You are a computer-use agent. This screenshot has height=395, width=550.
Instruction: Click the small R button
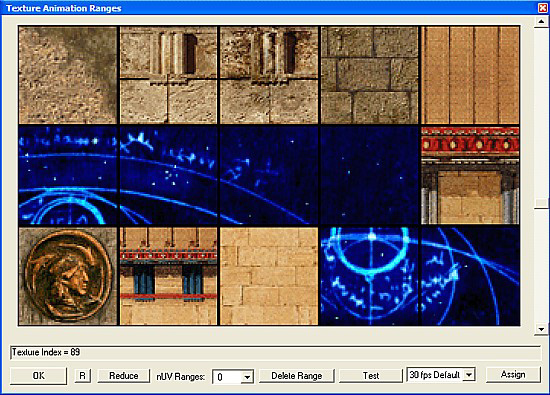pyautogui.click(x=82, y=376)
